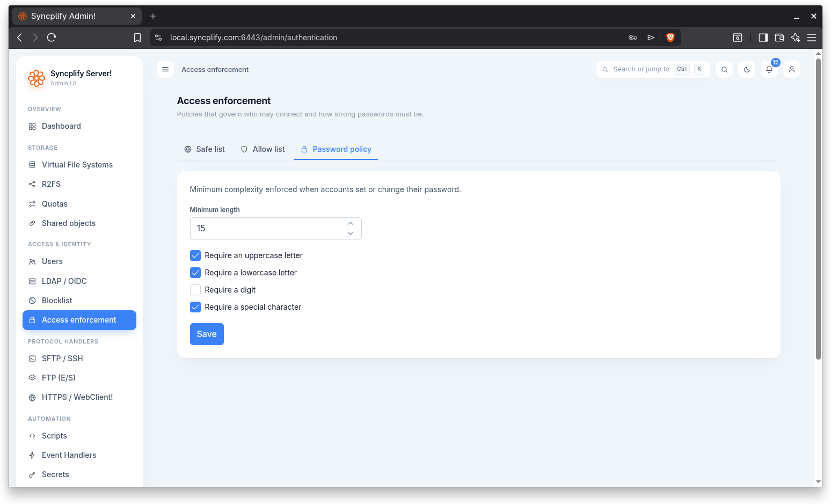Open Quotas in the sidebar
This screenshot has height=504, width=831.
(79, 204)
